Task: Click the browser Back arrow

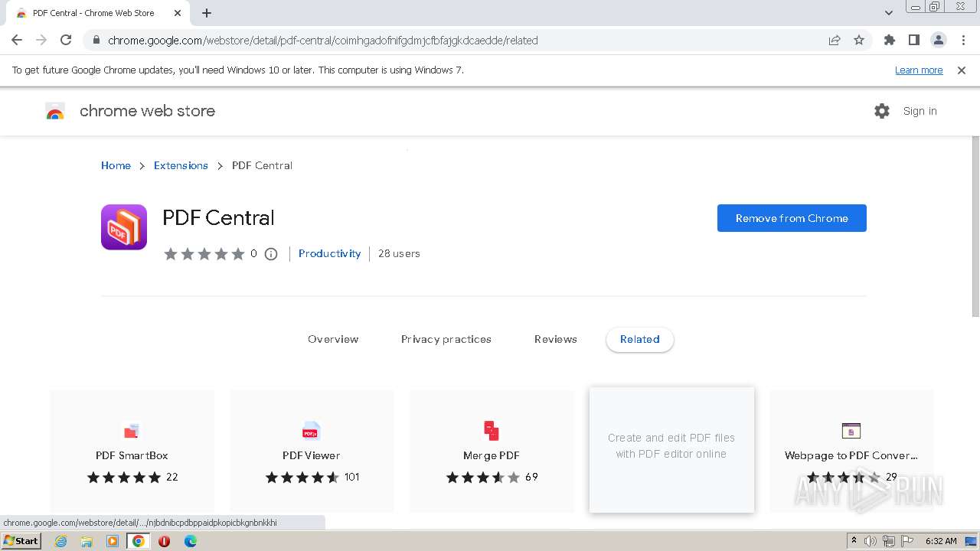Action: click(x=17, y=41)
